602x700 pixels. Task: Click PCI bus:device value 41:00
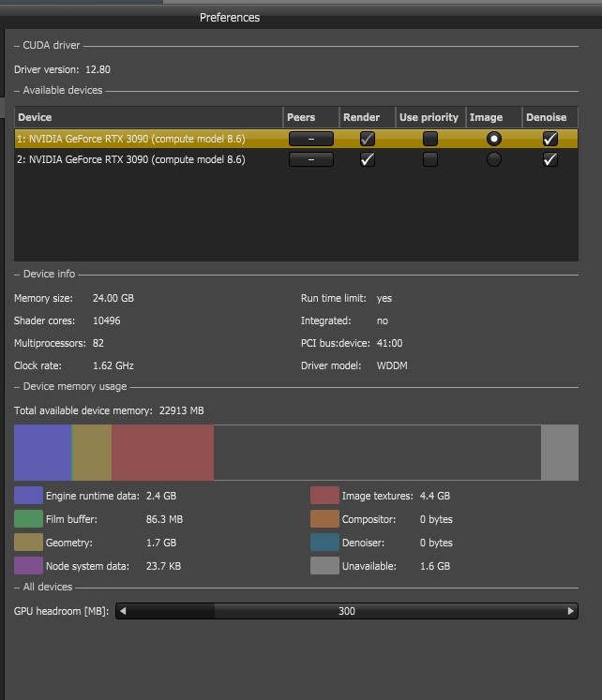point(389,343)
